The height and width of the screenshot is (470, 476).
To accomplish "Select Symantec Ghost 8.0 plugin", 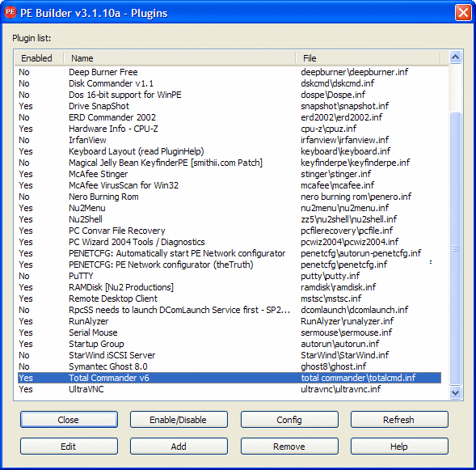I will 230,366.
